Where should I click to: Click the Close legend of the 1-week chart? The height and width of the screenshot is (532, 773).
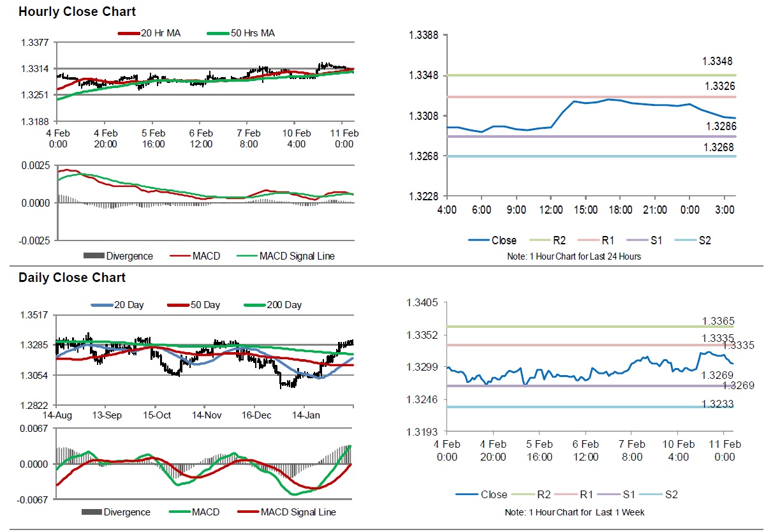(482, 494)
